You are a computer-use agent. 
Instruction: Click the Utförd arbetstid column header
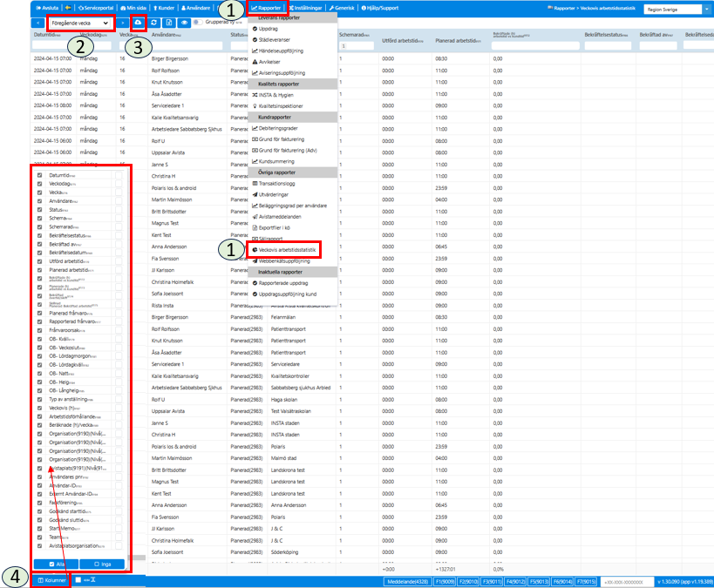coord(402,40)
